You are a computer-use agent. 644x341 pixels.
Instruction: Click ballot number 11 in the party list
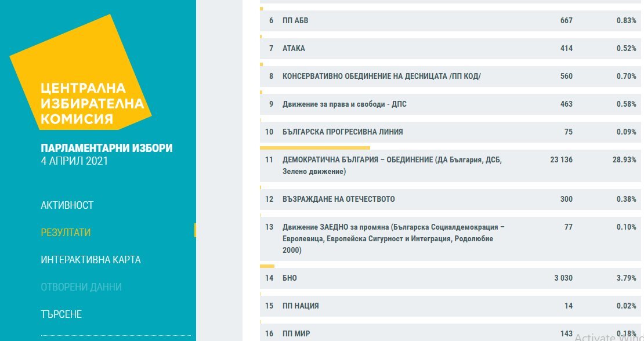pos(269,159)
